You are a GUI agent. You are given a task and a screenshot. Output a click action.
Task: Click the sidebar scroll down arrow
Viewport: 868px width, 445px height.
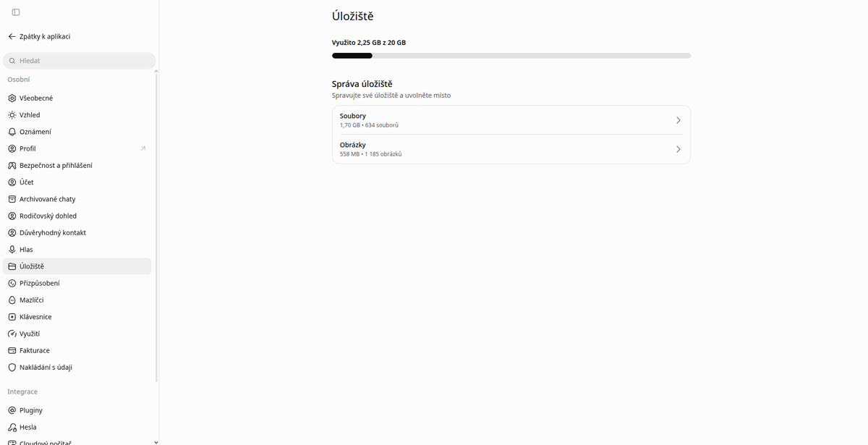[156, 441]
